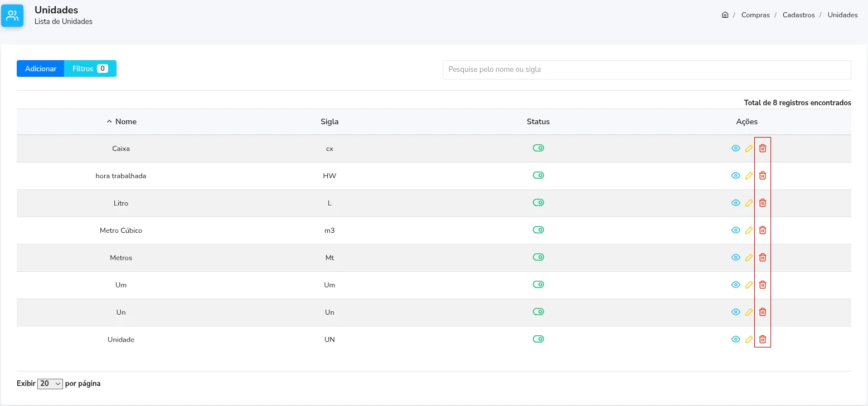Go to home via breadcrumb house icon
868x406 pixels.
[x=725, y=15]
